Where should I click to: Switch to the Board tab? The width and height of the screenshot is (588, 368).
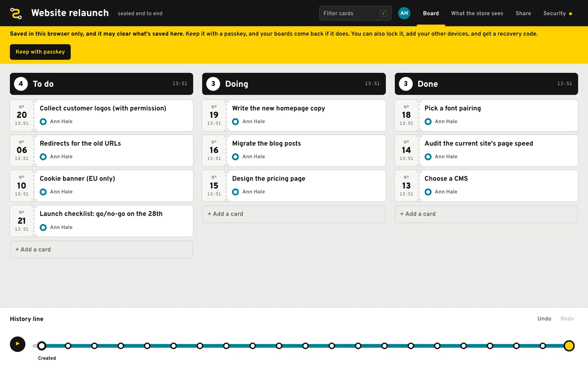(431, 13)
